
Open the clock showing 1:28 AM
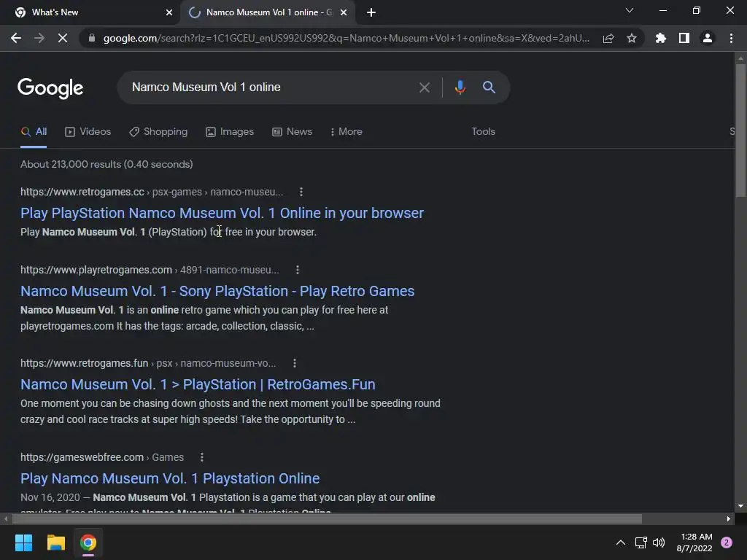[x=694, y=542]
